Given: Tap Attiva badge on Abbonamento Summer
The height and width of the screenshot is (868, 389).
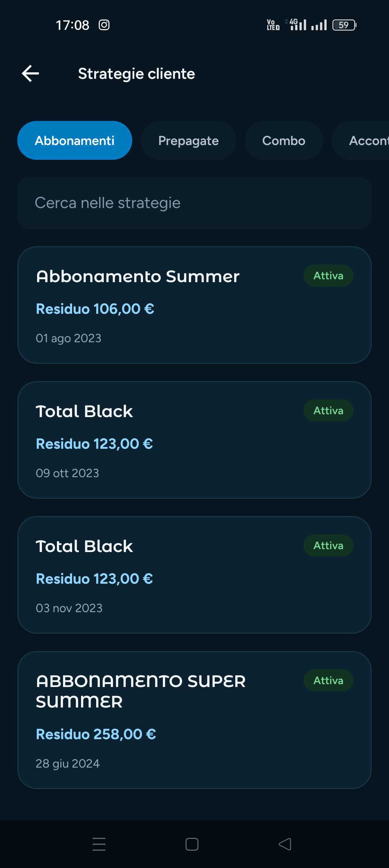Looking at the screenshot, I should (x=328, y=276).
